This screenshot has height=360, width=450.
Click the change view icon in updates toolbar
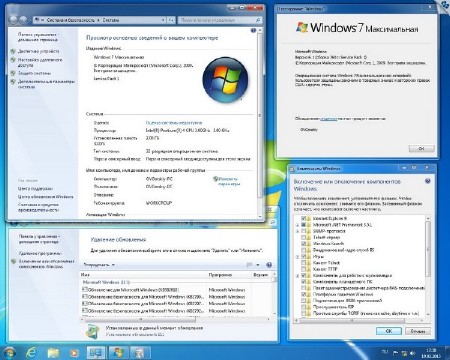pyautogui.click(x=249, y=265)
